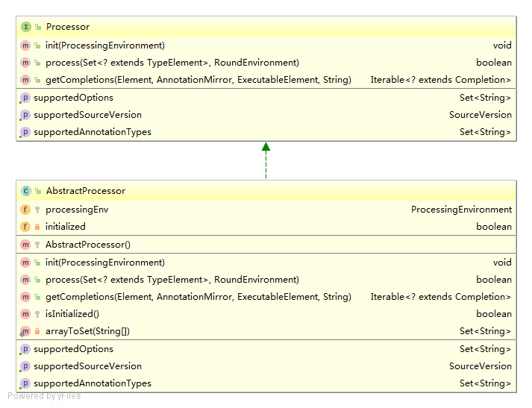Click the field icon next to initialized
Viewport: 532px width, 408px height.
click(x=25, y=227)
